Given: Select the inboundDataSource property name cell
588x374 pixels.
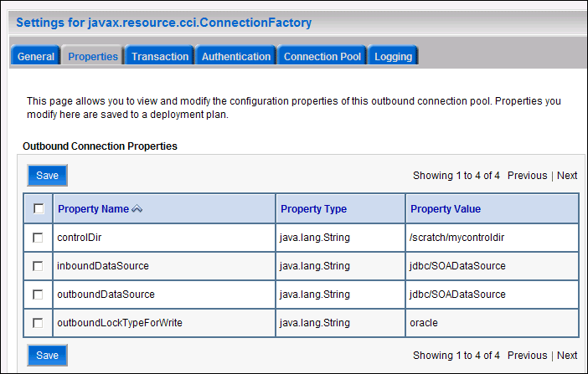Looking at the screenshot, I should pos(164,266).
